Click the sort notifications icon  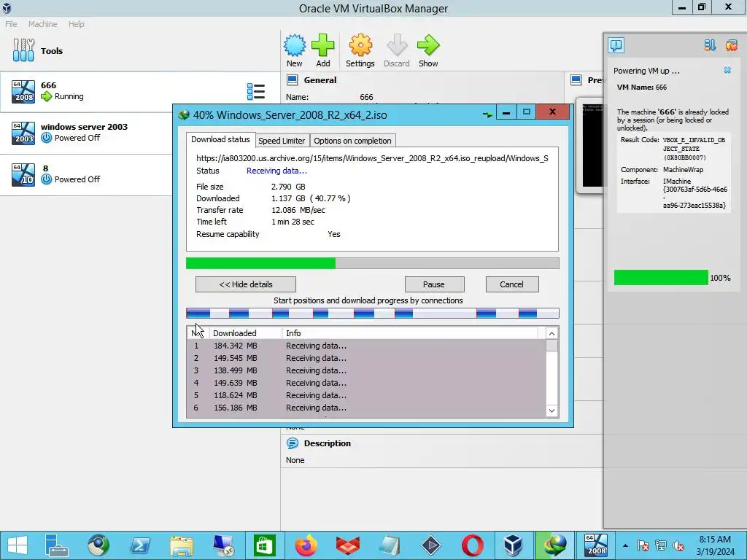click(x=710, y=45)
